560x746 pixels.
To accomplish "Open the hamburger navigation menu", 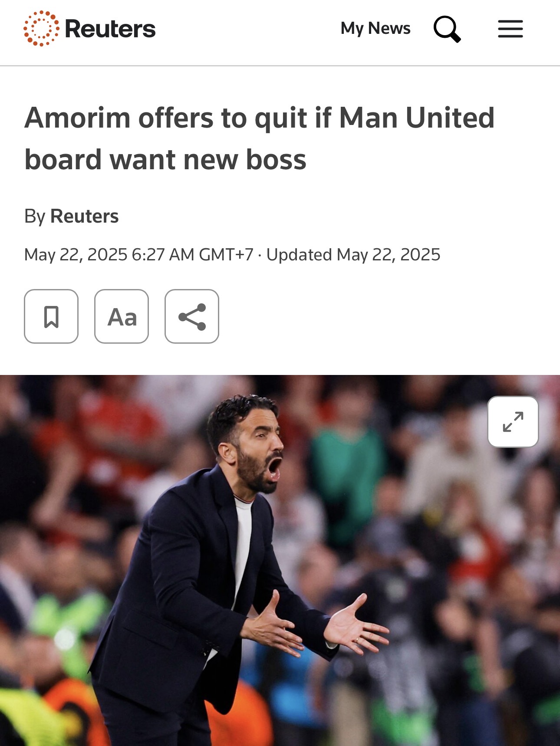I will pyautogui.click(x=510, y=29).
